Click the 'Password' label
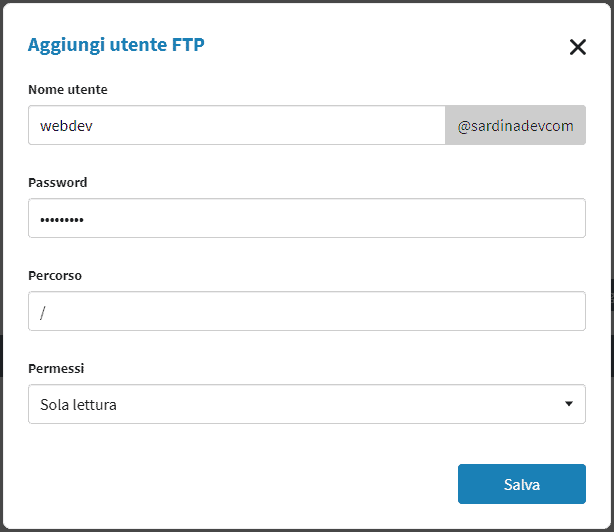 click(x=57, y=183)
